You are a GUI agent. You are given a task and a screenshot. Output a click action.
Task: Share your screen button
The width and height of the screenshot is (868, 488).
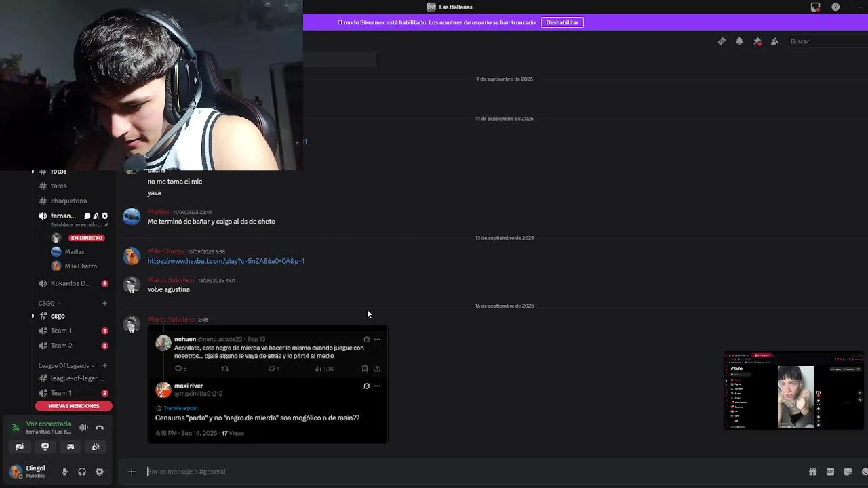(45, 447)
